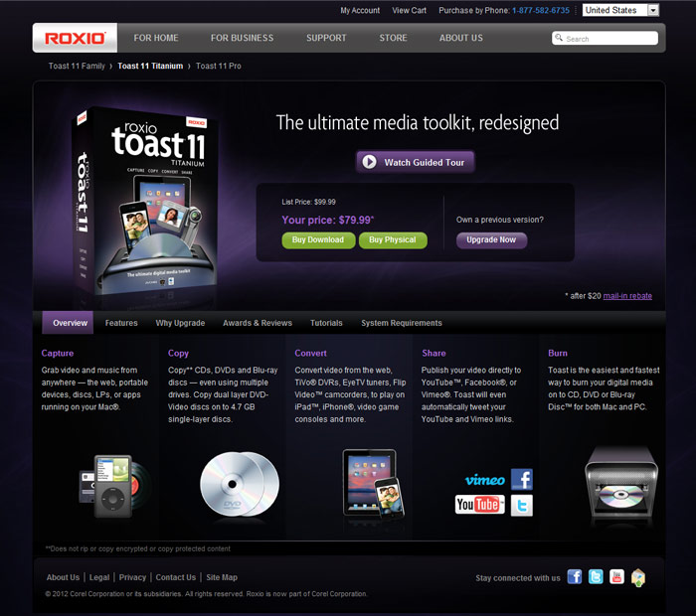This screenshot has height=616, width=696.
Task: Click the Toast 11 Titanium box image
Action: [144, 201]
